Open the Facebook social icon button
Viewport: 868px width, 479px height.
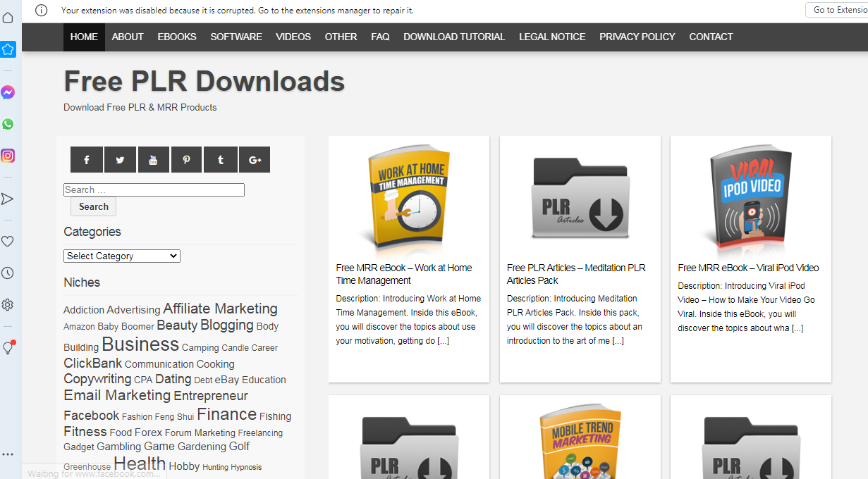[x=87, y=160]
